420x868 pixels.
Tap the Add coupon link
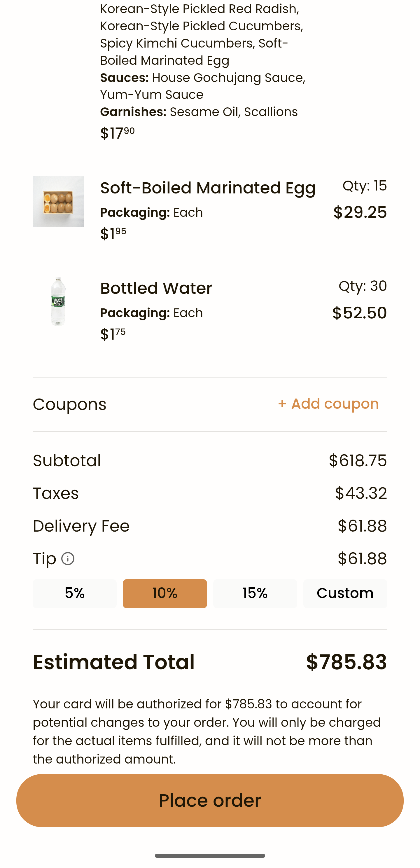(328, 404)
